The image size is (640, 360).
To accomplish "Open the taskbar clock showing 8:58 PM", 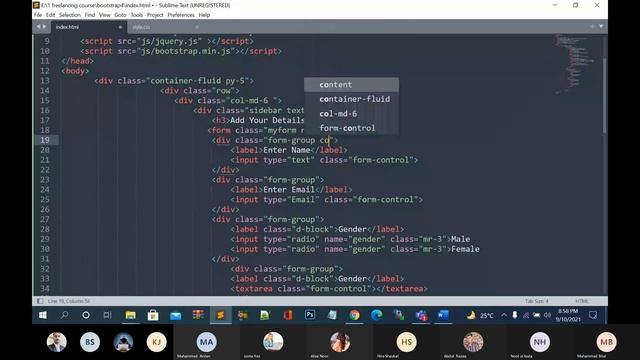I will (x=568, y=315).
